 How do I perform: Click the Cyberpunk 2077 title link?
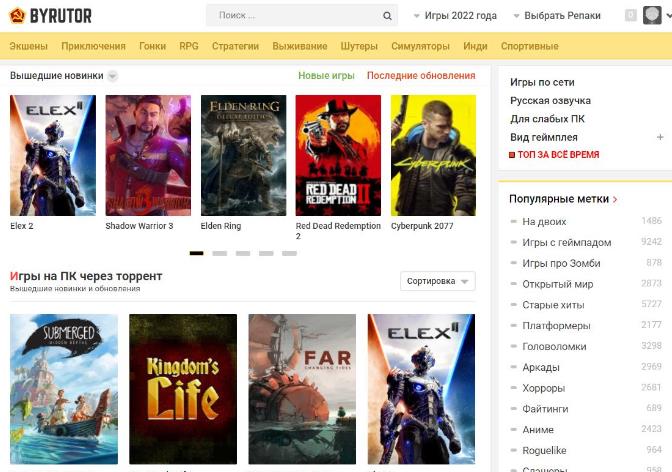tap(422, 226)
